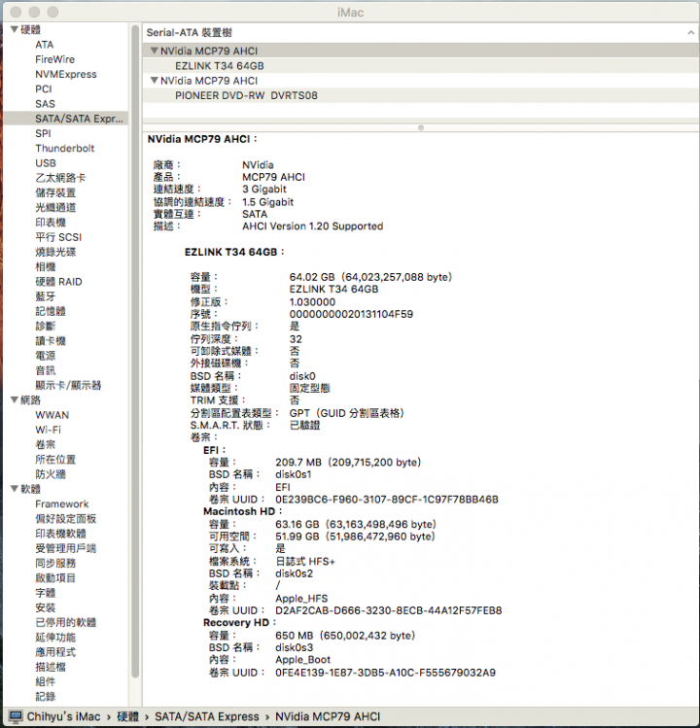Select 啟動項目 startup items
The image size is (700, 728).
[55, 578]
